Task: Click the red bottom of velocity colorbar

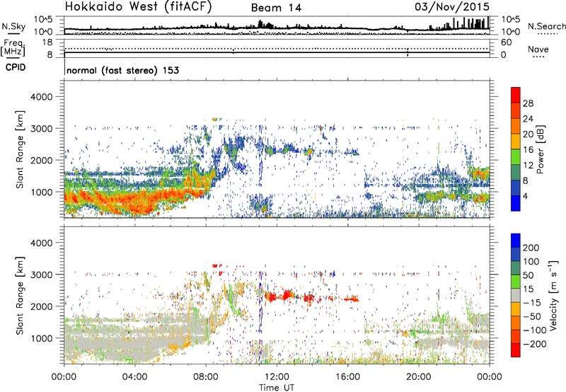Action: pos(516,350)
